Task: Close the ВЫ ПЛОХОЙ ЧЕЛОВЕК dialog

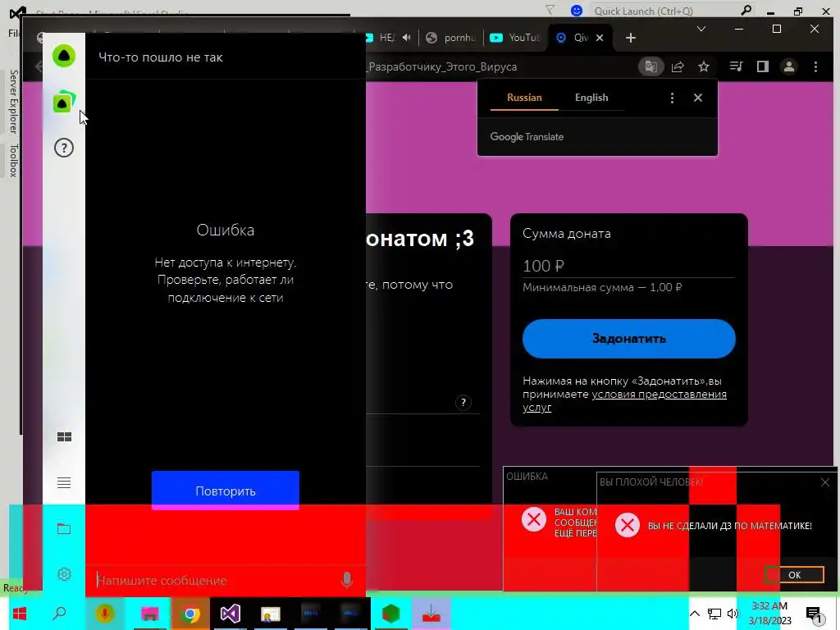Action: coord(825,482)
